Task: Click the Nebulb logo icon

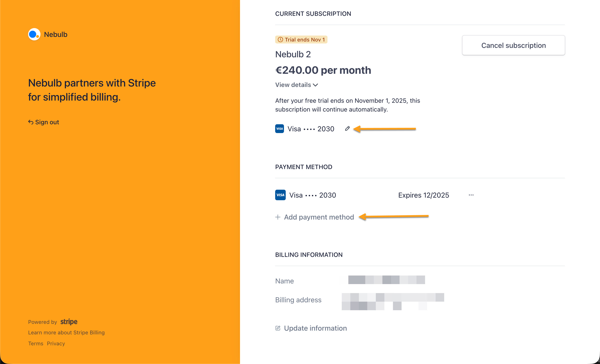Action: coord(34,34)
